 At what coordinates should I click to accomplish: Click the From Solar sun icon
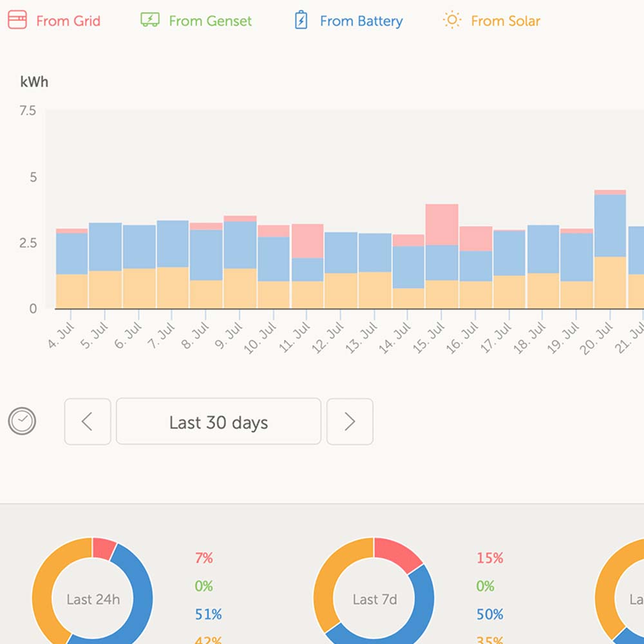[453, 21]
